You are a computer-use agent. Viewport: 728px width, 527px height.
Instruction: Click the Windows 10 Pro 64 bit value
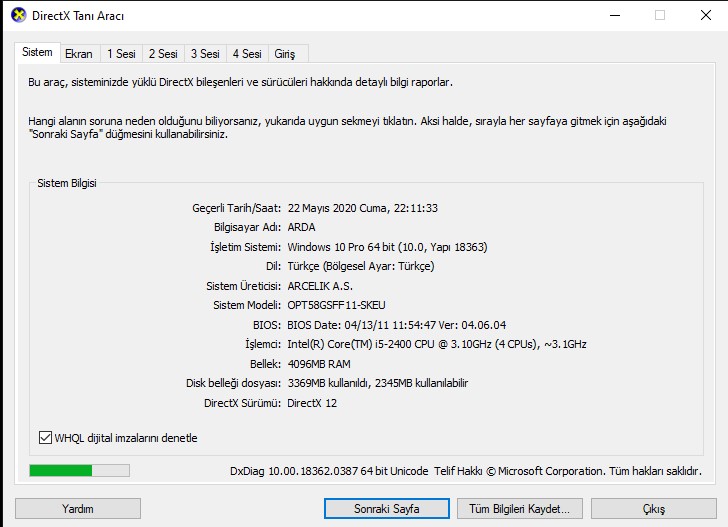(x=387, y=247)
